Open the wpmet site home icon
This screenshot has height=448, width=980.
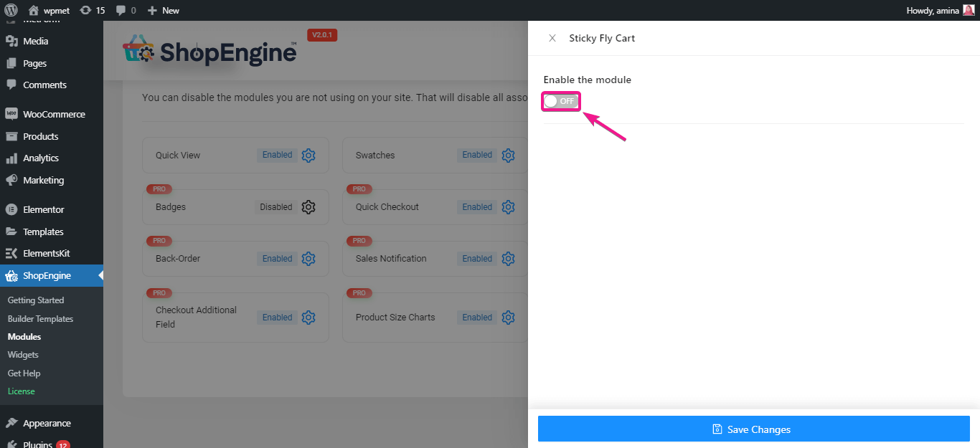pyautogui.click(x=34, y=10)
